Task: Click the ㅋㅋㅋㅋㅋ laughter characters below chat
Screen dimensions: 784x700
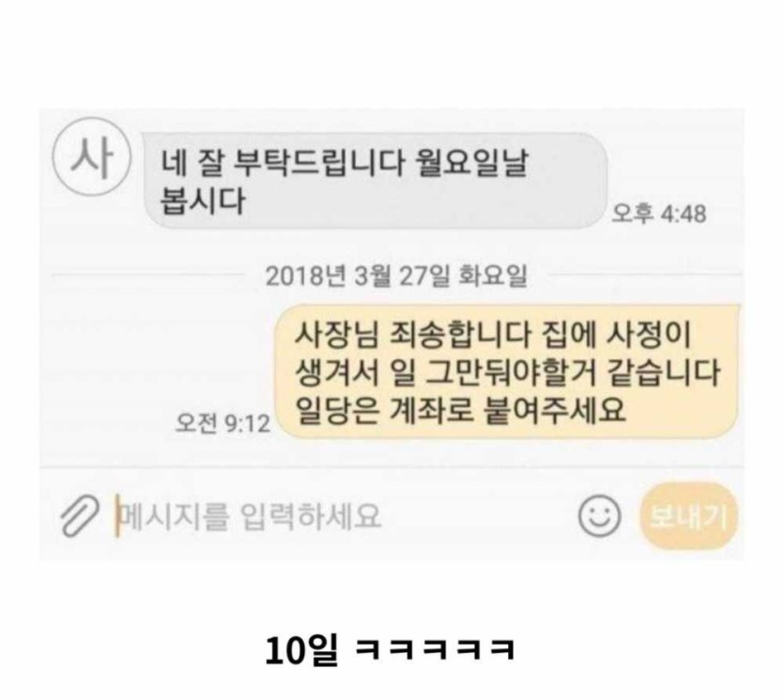Action: pyautogui.click(x=435, y=650)
